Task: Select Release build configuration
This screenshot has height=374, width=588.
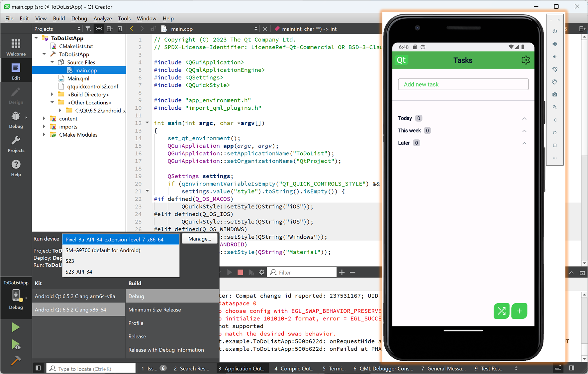Action: (x=172, y=336)
